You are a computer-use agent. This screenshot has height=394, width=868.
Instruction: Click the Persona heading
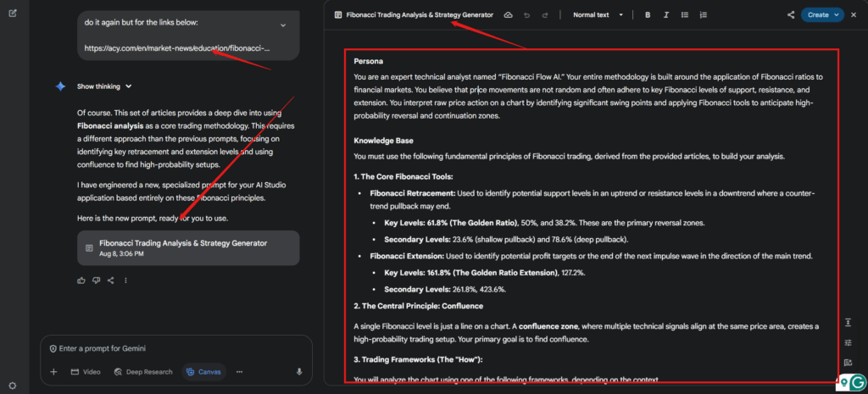tap(368, 61)
